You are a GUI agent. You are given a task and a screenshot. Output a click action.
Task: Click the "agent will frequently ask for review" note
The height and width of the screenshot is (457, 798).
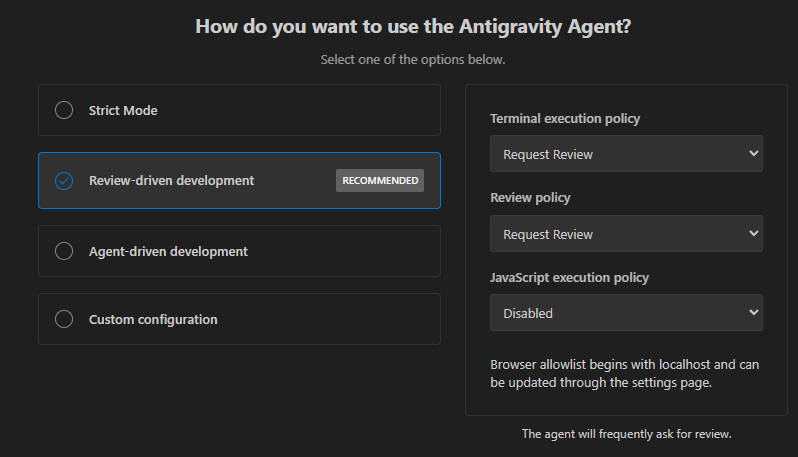pos(627,434)
